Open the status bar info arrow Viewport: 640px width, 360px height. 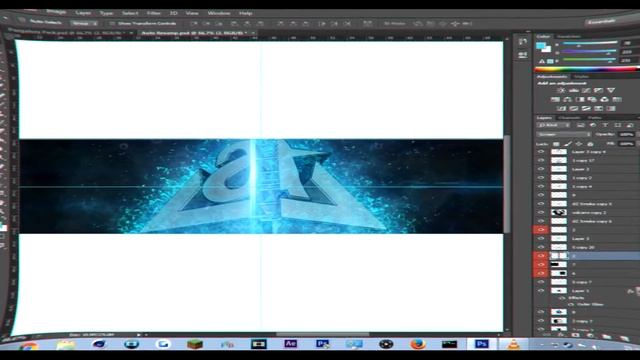[139, 335]
